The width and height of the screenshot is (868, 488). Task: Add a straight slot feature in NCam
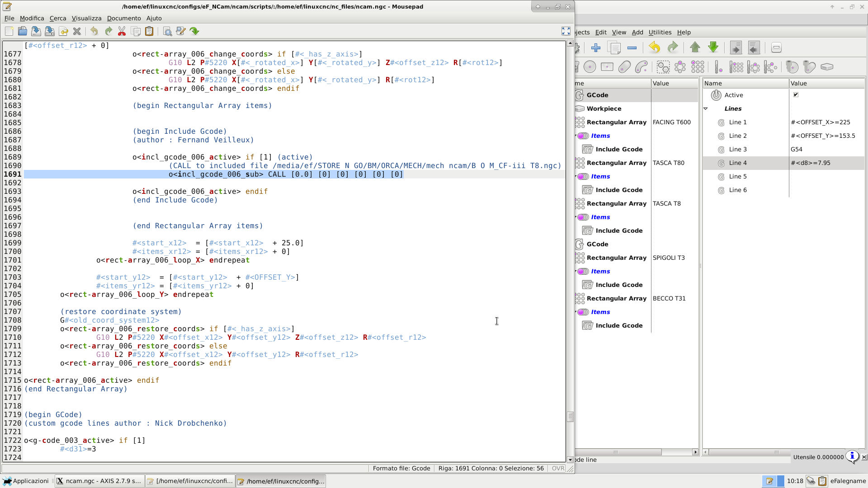point(624,67)
